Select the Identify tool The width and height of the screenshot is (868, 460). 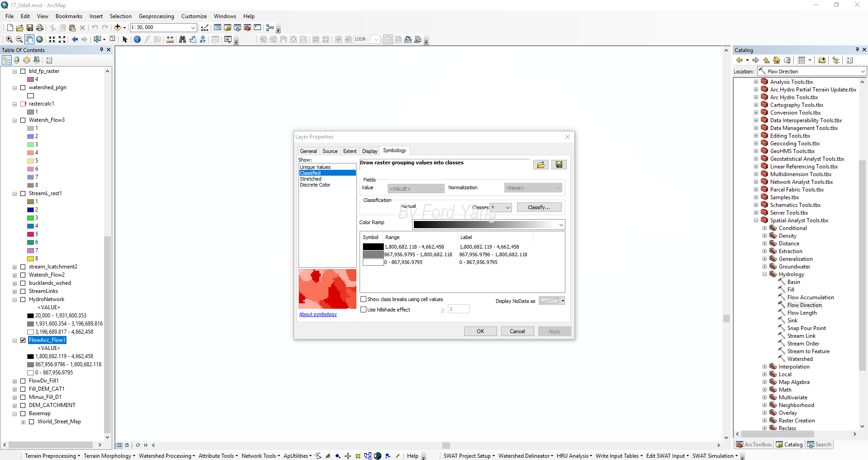coord(138,39)
